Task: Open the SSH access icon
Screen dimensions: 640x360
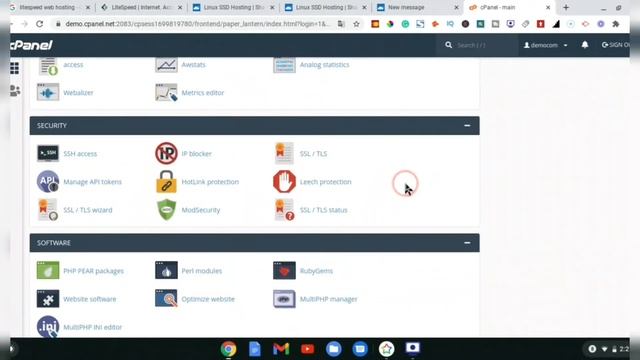Action: point(48,153)
